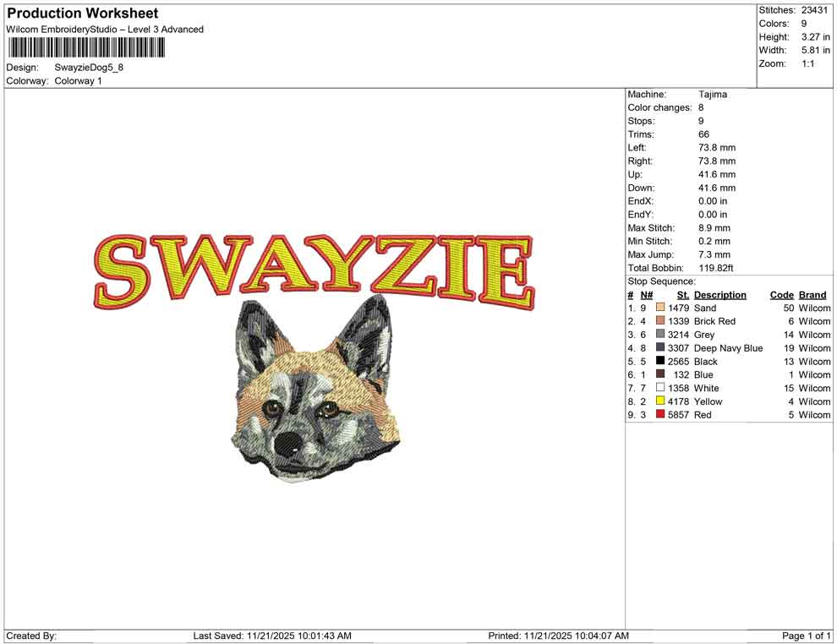The image size is (837, 644).
Task: Select the Sand thread color swatch
Action: pos(660,308)
